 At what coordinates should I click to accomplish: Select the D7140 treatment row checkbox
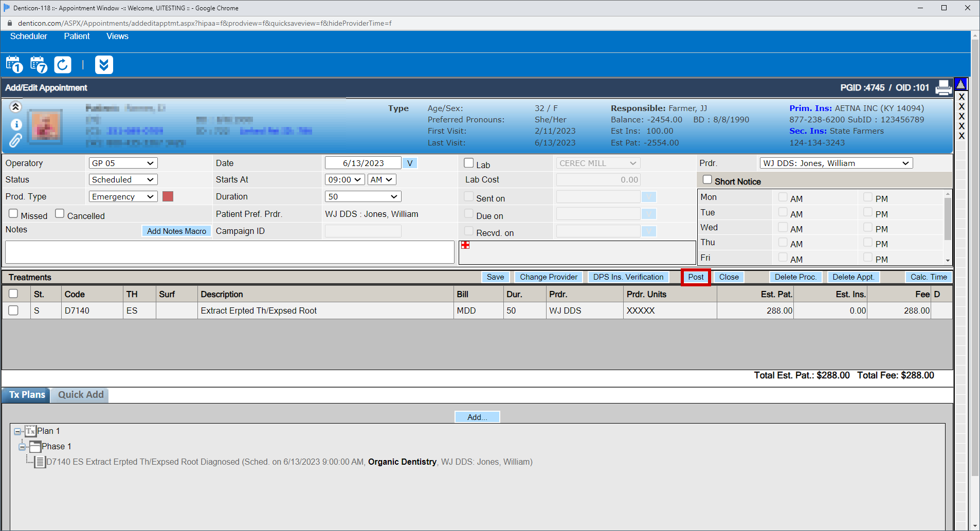(x=13, y=310)
